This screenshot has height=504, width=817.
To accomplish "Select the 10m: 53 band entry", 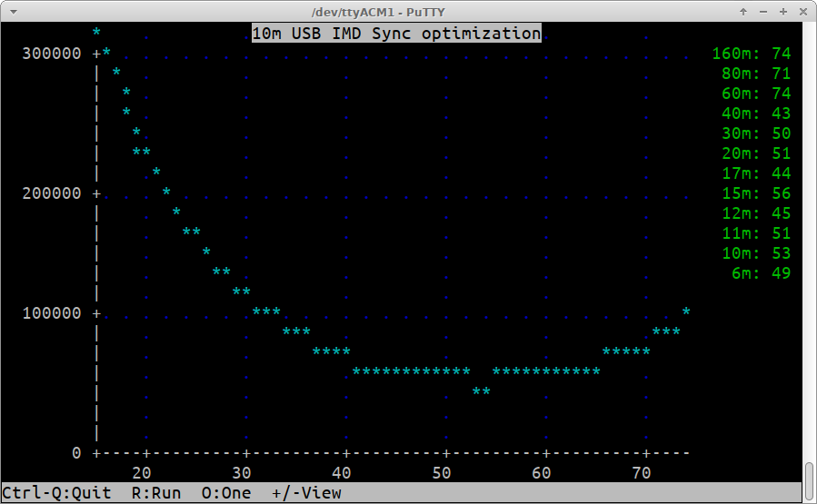I will [755, 252].
